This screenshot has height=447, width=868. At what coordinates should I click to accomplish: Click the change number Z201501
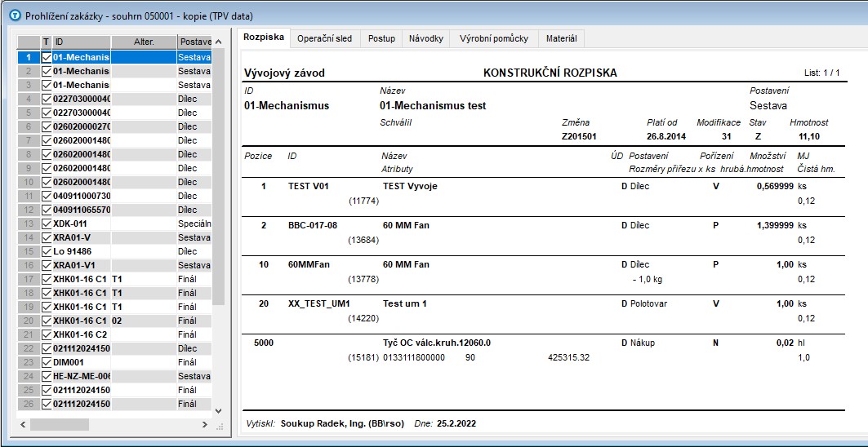pos(579,135)
